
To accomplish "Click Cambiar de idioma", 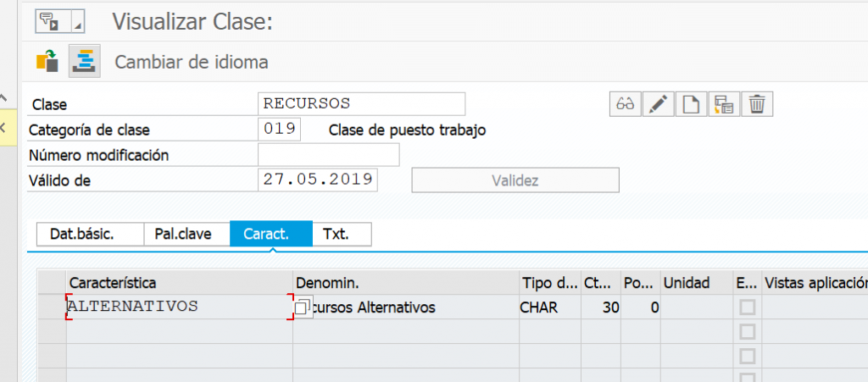I will pos(192,62).
